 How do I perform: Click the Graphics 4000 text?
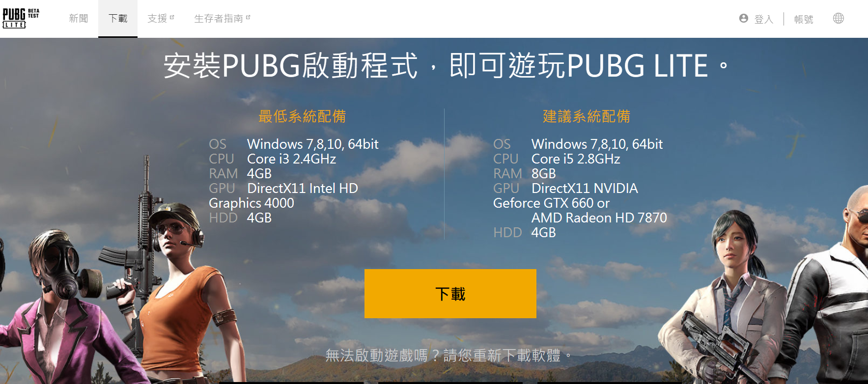(252, 203)
